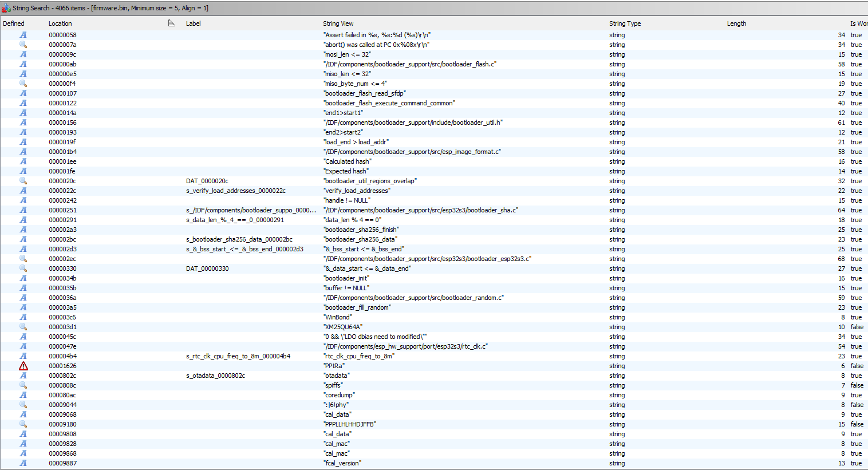Select the "bootloader_fill_random" string row
The height and width of the screenshot is (470, 868).
(x=357, y=307)
